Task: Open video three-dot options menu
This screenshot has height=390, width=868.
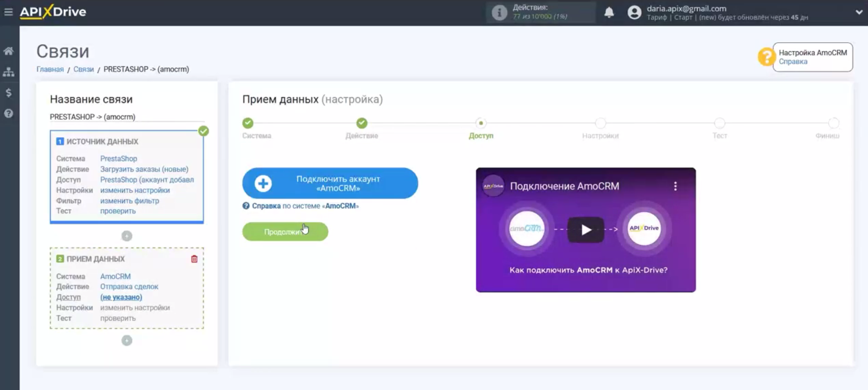Action: 675,186
